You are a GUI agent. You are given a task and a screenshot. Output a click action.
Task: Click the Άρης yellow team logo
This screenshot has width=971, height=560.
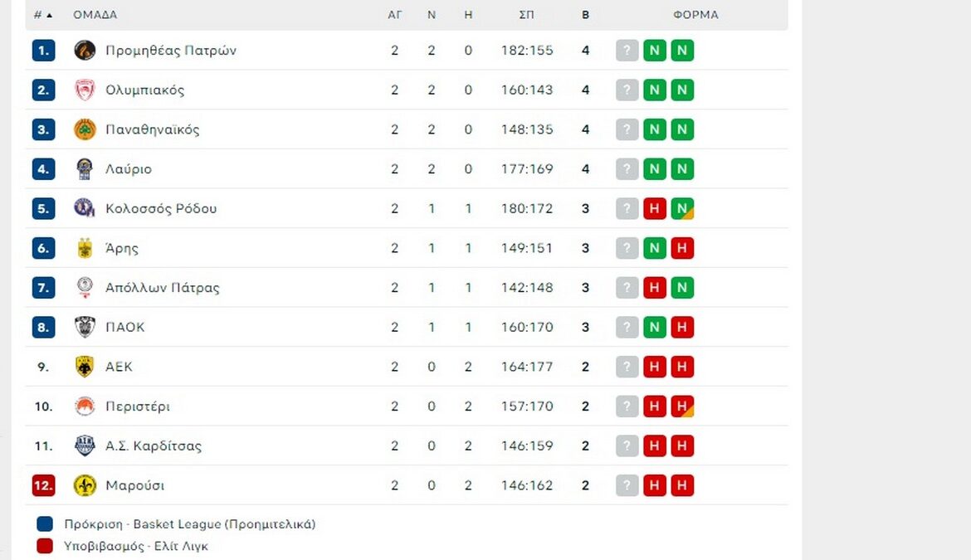[85, 248]
